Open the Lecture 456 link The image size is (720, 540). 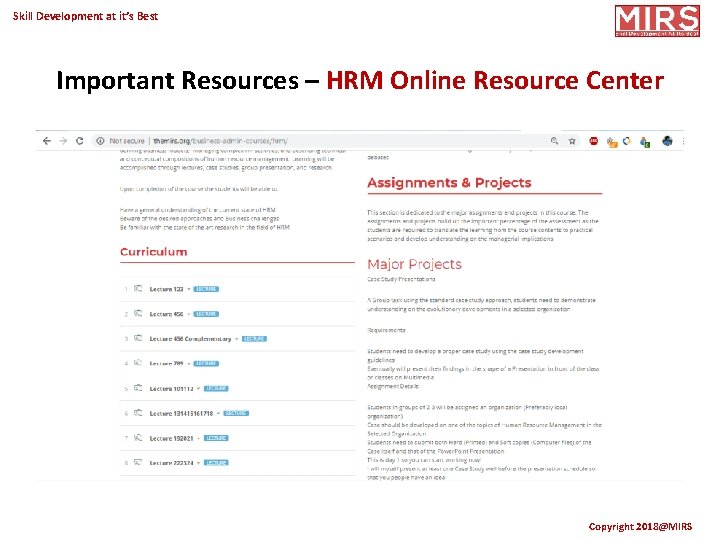166,314
